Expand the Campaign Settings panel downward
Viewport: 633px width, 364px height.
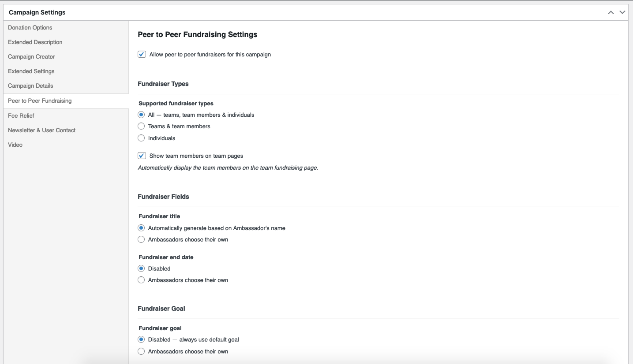click(x=622, y=12)
